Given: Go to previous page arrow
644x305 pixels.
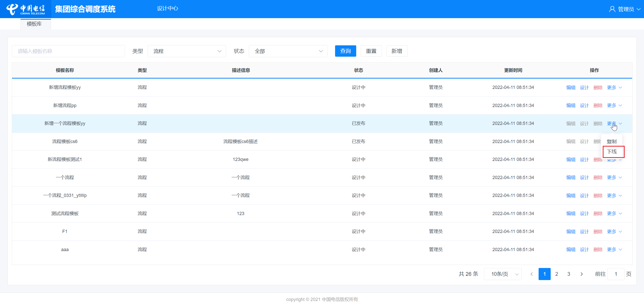Looking at the screenshot, I should pyautogui.click(x=532, y=274).
